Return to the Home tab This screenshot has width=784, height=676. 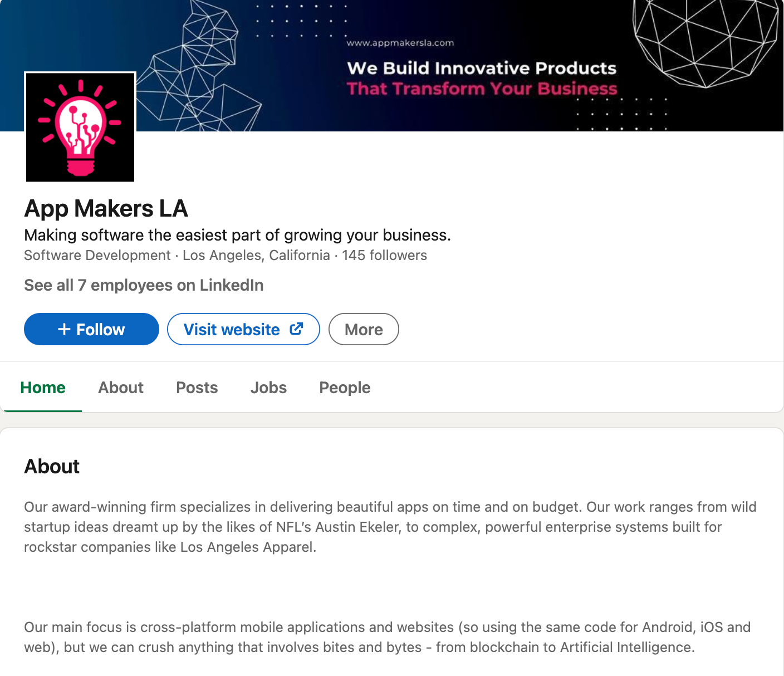42,388
